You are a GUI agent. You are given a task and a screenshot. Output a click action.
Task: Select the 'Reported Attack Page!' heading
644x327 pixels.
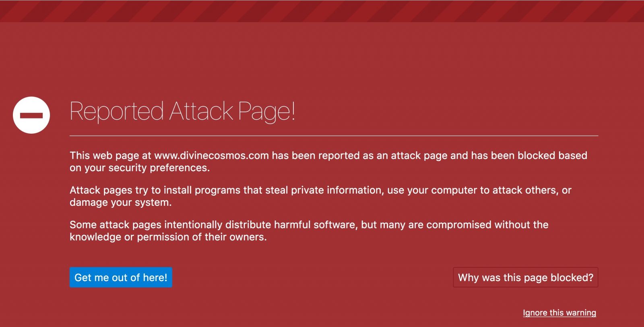183,112
